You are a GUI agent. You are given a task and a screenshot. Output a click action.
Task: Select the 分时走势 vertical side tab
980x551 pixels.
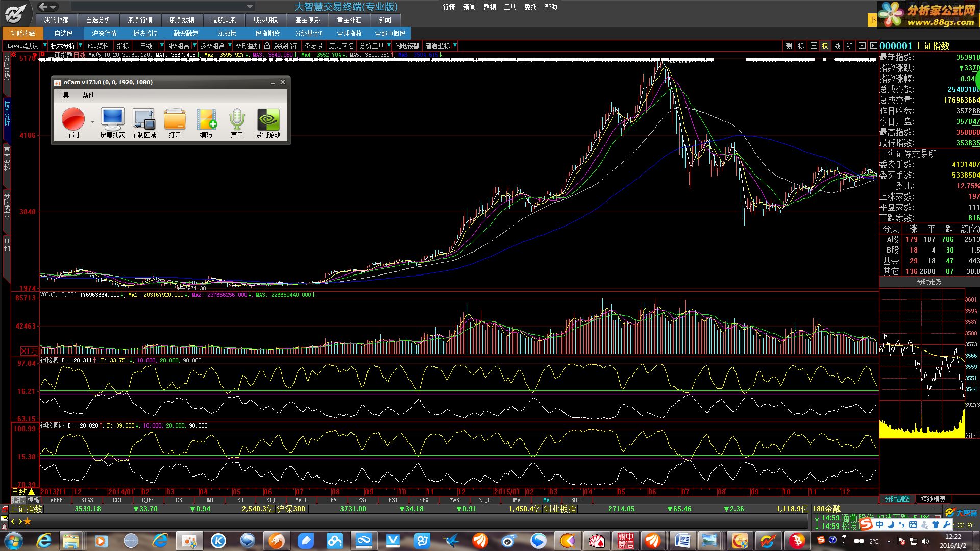[x=7, y=68]
